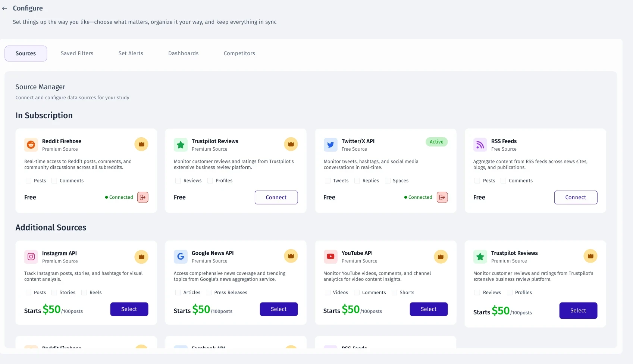Select the Sources tab

[x=26, y=53]
